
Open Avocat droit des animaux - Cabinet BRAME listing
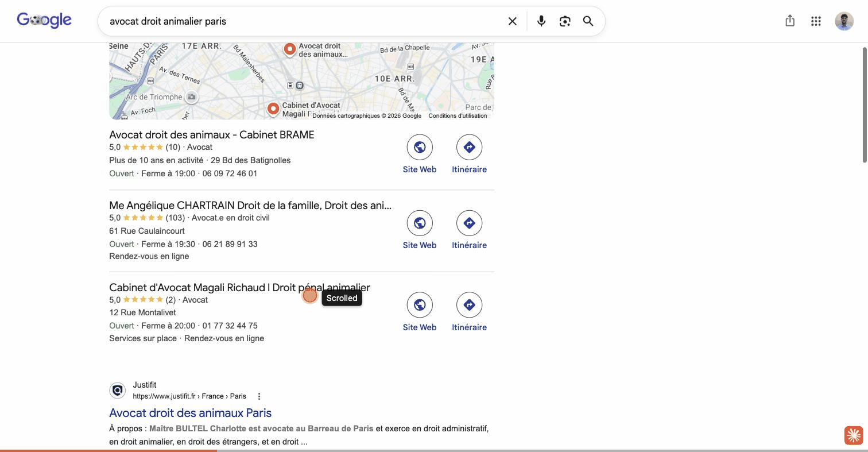pos(212,135)
